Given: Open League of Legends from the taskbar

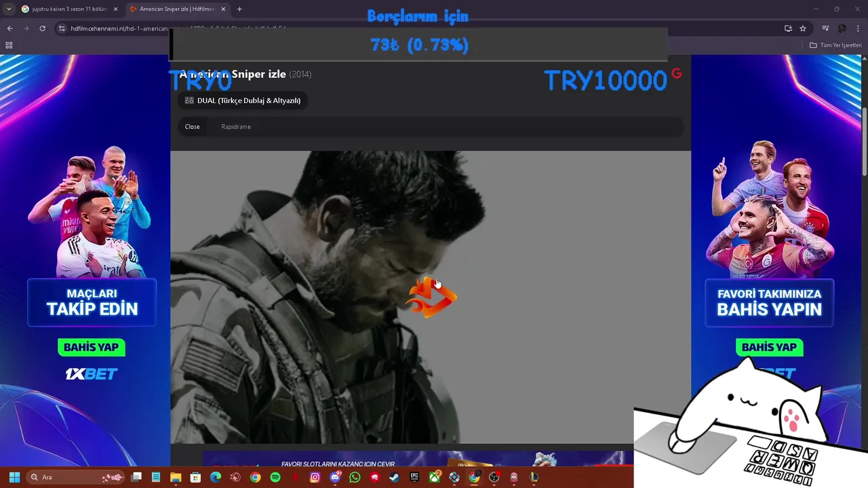Looking at the screenshot, I should (534, 477).
